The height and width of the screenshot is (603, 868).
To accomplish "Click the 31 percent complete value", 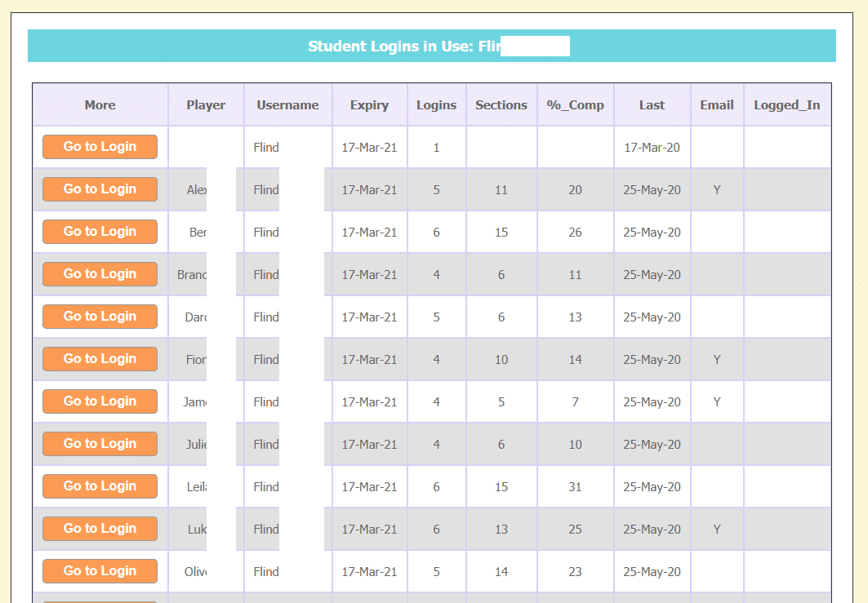I will pyautogui.click(x=575, y=487).
